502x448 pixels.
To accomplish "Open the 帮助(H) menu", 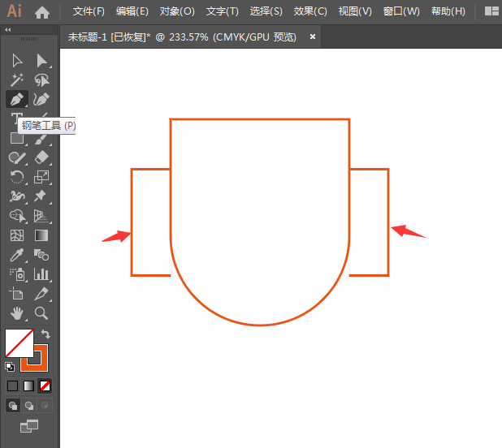I will (x=448, y=11).
